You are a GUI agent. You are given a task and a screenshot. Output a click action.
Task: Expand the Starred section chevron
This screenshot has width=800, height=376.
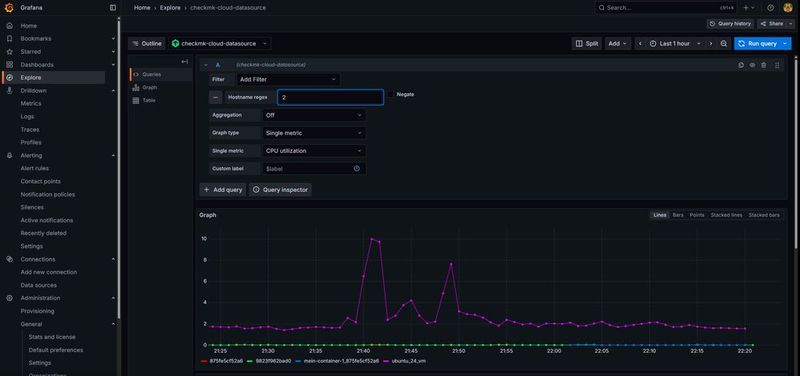tap(113, 52)
